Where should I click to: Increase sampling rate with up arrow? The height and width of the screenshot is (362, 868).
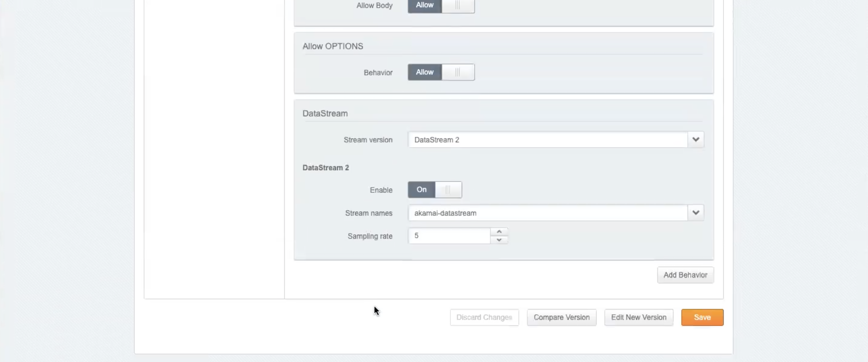pyautogui.click(x=499, y=232)
